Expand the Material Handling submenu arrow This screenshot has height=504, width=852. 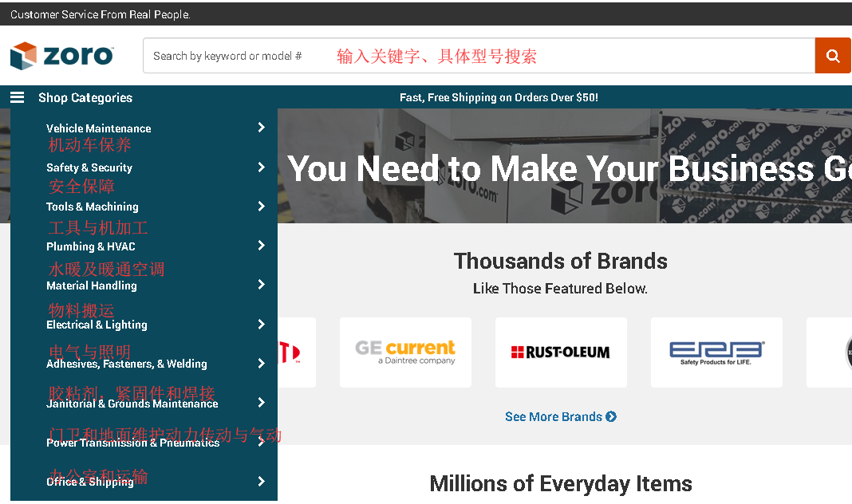pos(261,285)
